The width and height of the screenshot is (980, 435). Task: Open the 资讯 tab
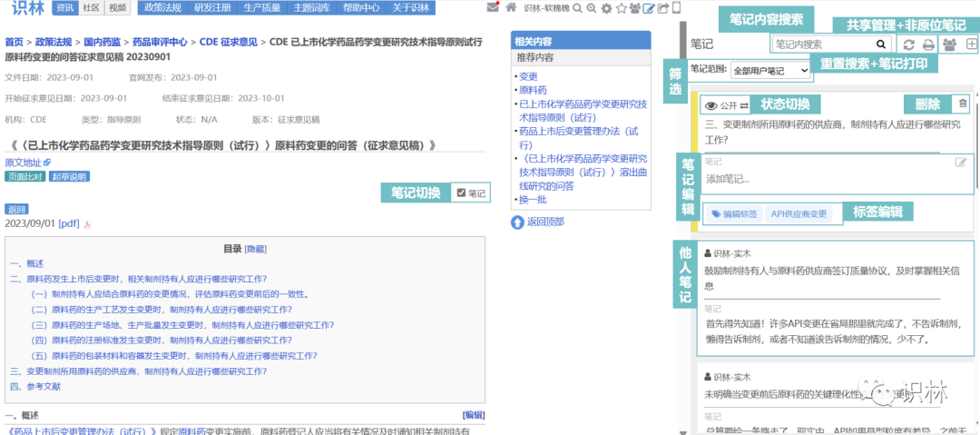[64, 8]
